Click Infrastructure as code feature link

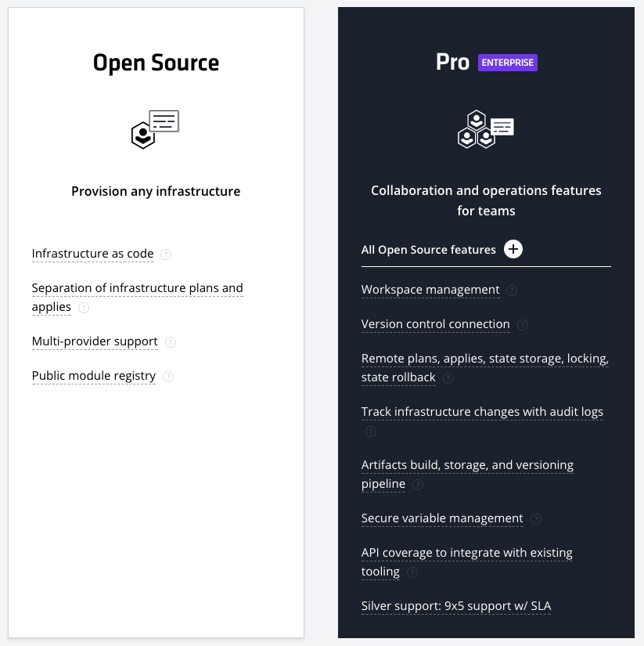click(x=92, y=254)
